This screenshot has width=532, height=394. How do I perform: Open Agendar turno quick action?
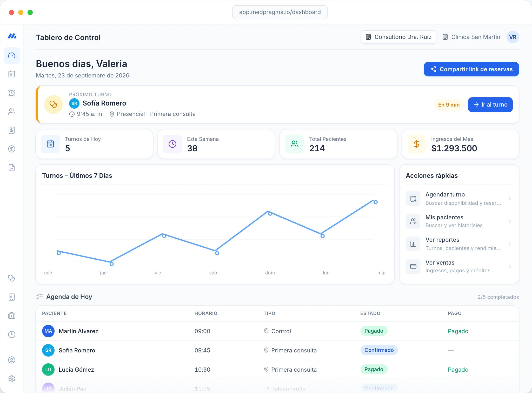click(459, 199)
